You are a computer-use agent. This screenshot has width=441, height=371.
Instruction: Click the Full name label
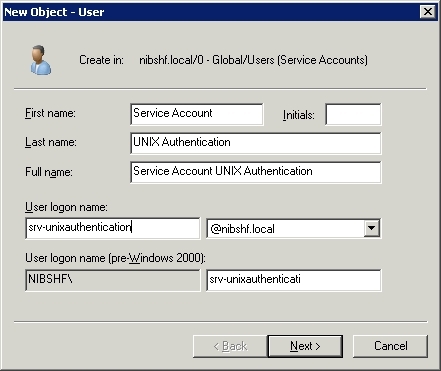(x=49, y=172)
